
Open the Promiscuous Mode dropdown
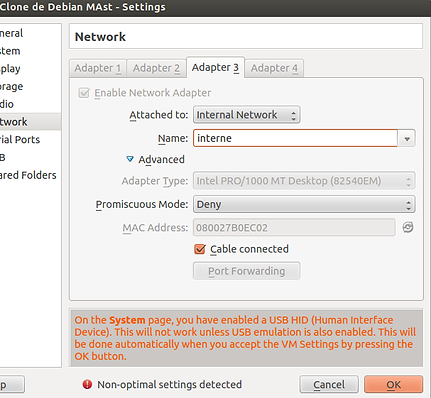[x=304, y=204]
